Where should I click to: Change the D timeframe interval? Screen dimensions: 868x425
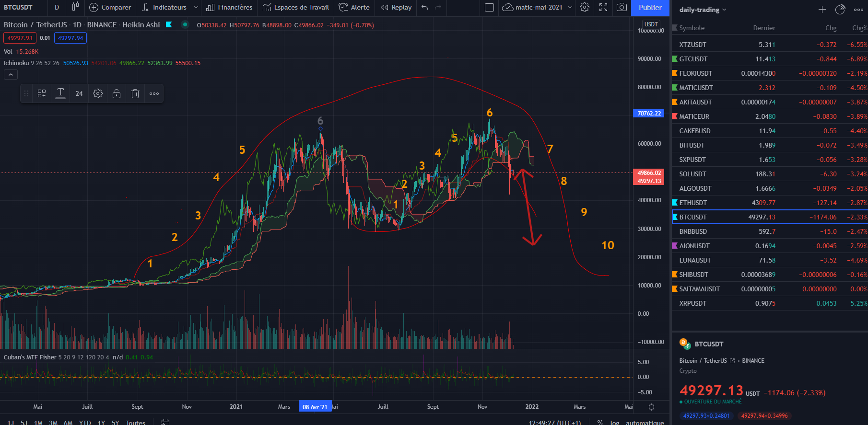pos(57,7)
